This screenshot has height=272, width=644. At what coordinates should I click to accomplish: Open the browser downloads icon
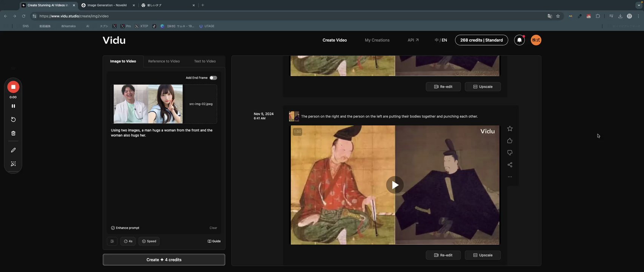(x=620, y=16)
